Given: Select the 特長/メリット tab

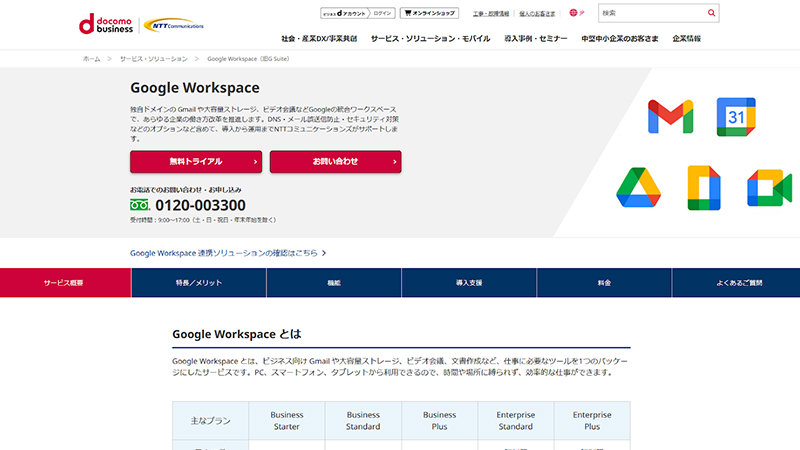Looking at the screenshot, I should 198,283.
